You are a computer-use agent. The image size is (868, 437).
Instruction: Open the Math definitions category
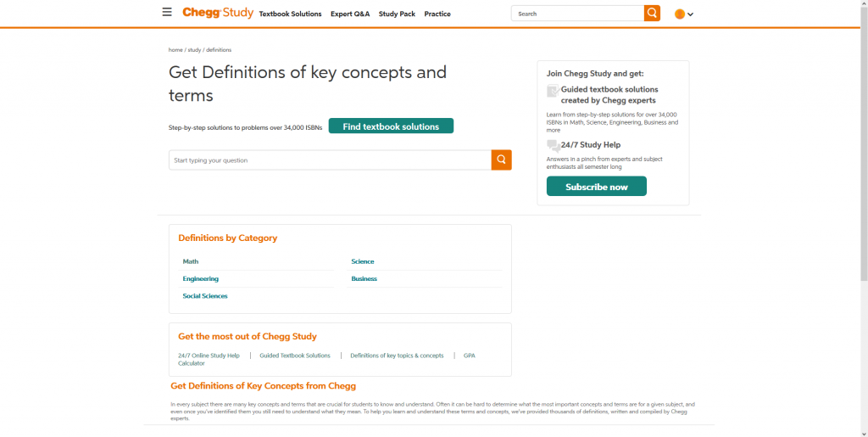pyautogui.click(x=191, y=261)
